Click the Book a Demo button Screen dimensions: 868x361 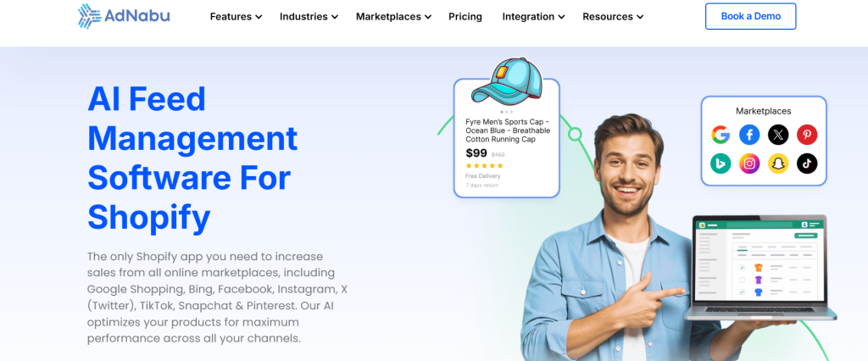click(x=751, y=16)
